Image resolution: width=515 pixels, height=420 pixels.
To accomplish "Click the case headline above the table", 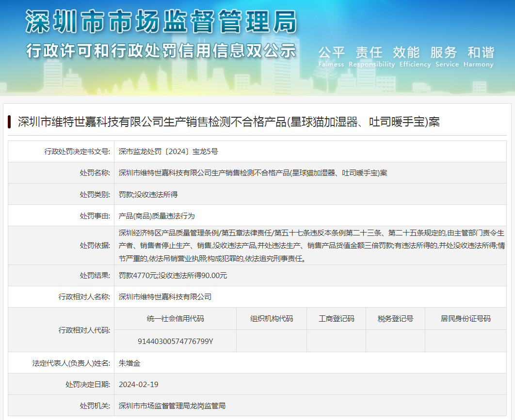I will [x=228, y=122].
